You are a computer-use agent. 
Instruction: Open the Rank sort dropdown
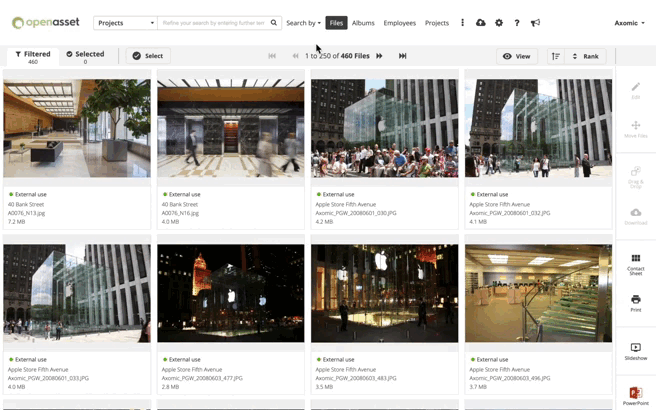click(585, 56)
